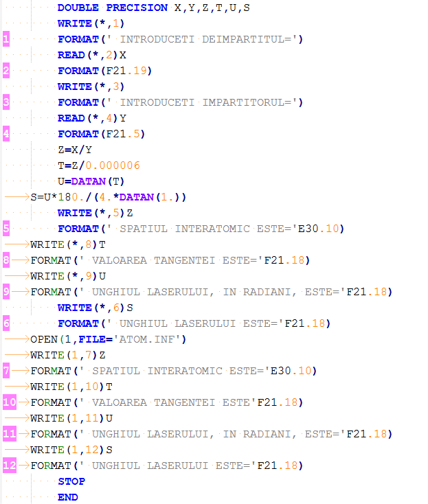Viewport: 428px width, 504px height.
Task: Click the READ(*,4)Y statement
Action: (92, 118)
